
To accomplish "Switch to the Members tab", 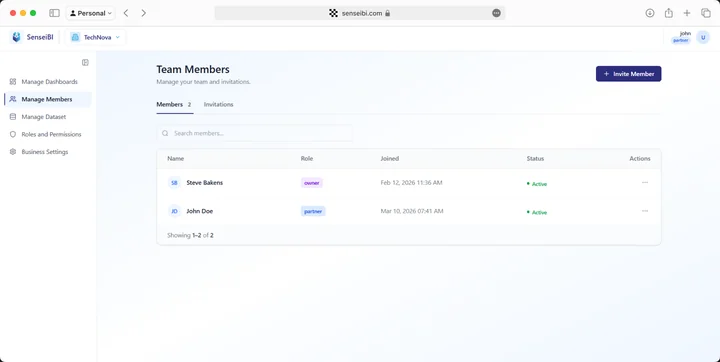I will click(x=174, y=104).
